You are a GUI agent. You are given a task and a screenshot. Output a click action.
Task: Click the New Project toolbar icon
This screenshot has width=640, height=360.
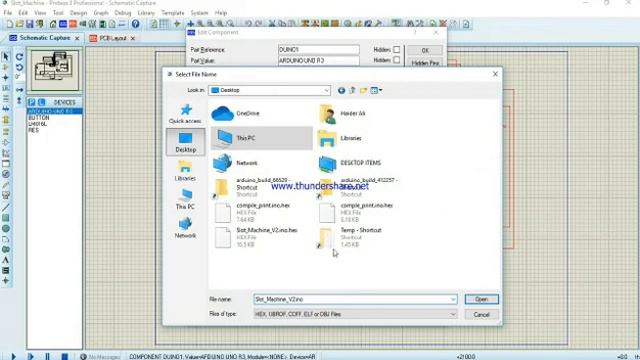tap(9, 24)
